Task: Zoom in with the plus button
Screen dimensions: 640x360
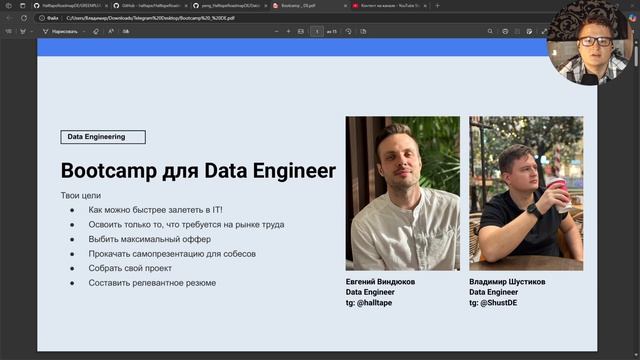Action: point(288,31)
